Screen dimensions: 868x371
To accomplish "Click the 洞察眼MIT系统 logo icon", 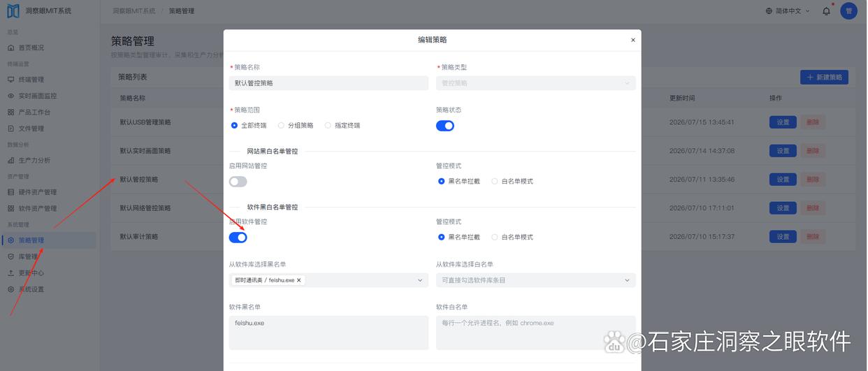I will (x=13, y=10).
